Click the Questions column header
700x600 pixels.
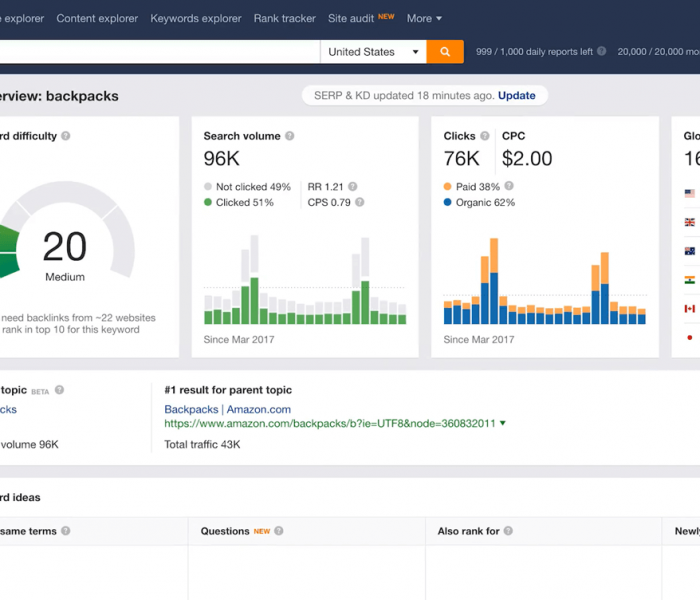coord(307,531)
